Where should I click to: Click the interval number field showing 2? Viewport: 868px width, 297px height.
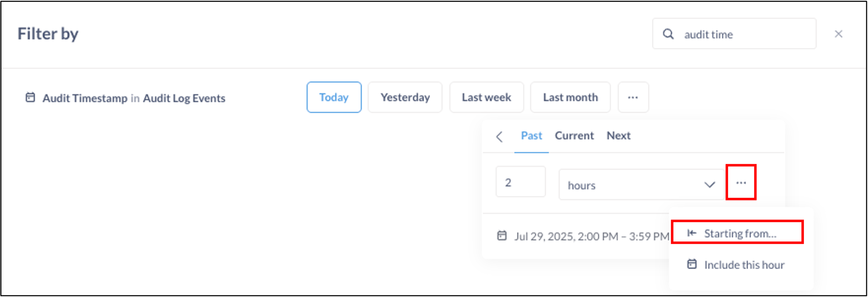coord(520,182)
